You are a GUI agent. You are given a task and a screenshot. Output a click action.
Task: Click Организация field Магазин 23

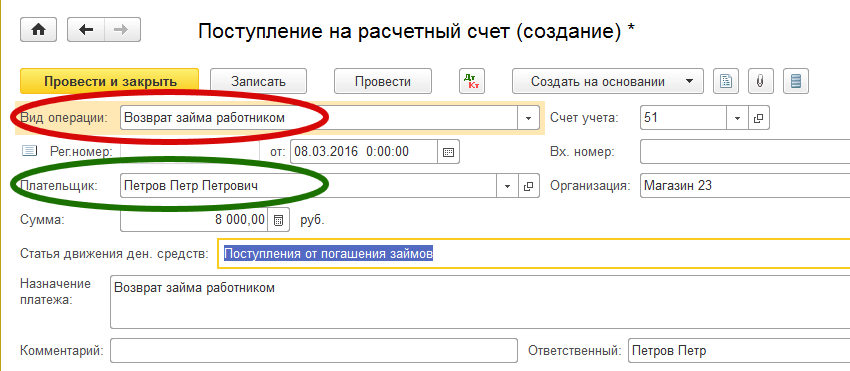click(745, 186)
